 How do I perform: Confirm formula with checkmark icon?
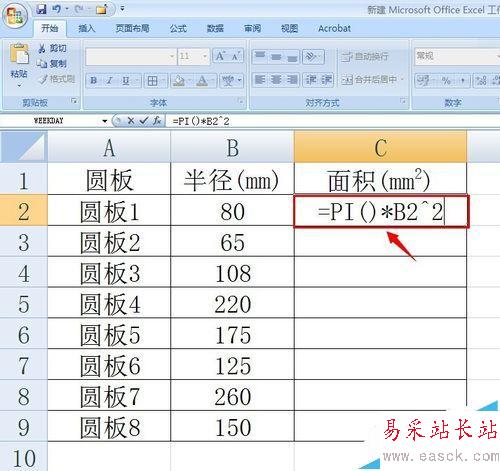point(143,121)
